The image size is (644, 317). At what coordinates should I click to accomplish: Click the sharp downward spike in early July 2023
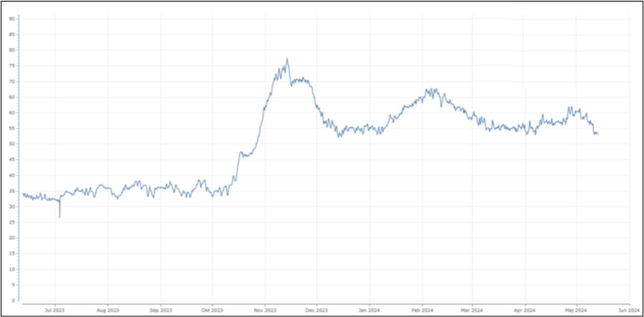click(x=60, y=218)
